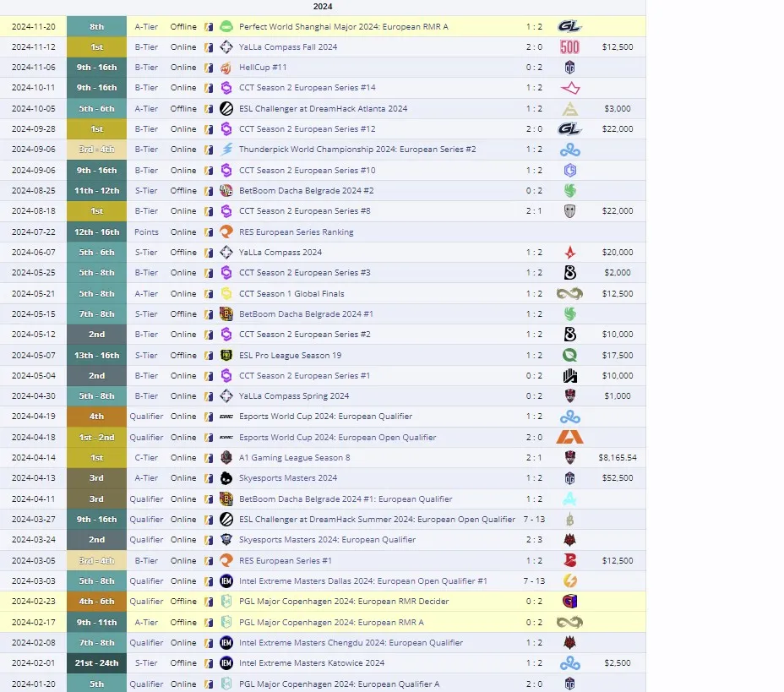Open the CCT Season 2 European Series #12 link

coord(307,129)
